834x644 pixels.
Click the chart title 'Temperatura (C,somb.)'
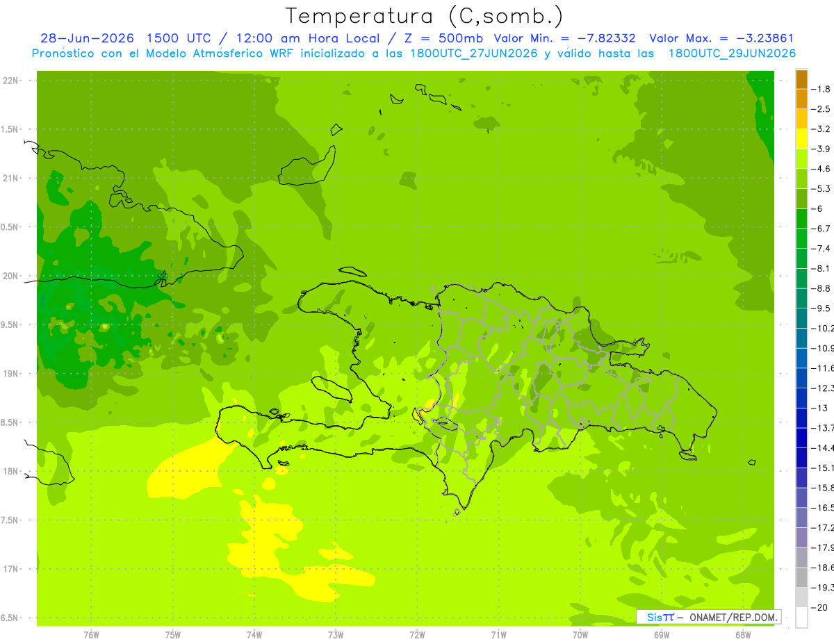(425, 15)
